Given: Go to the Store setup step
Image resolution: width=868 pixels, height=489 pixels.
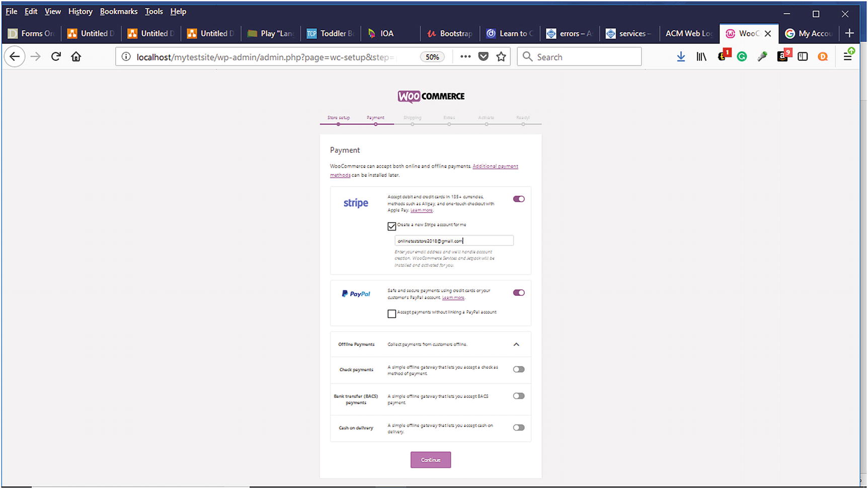Looking at the screenshot, I should 339,119.
